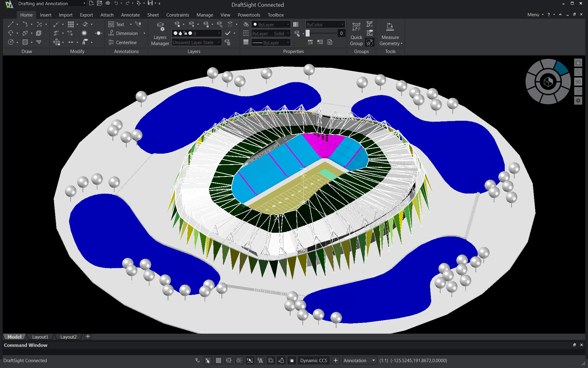The image size is (588, 368).
Task: Open the Annotate ribbon tab
Action: 130,14
